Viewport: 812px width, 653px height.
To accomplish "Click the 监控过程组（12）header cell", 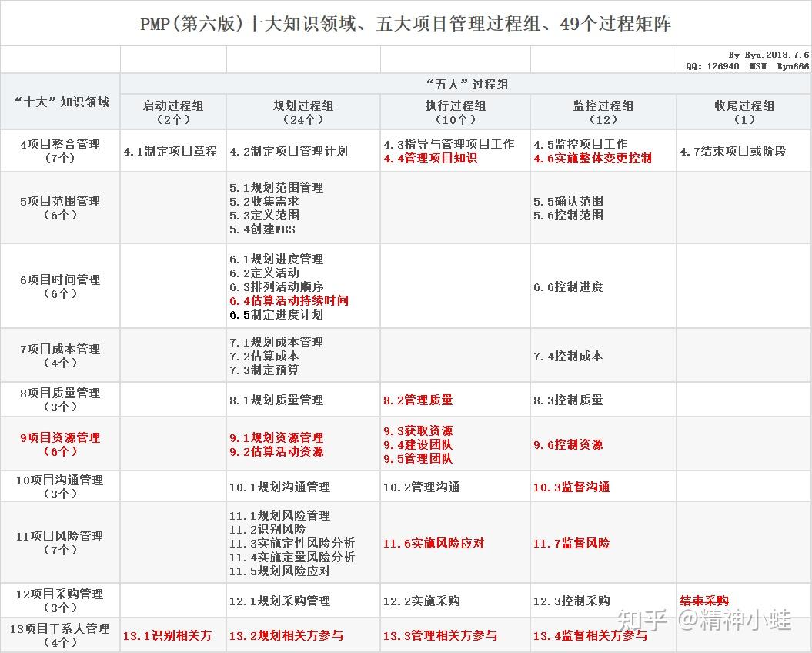I will click(x=603, y=112).
